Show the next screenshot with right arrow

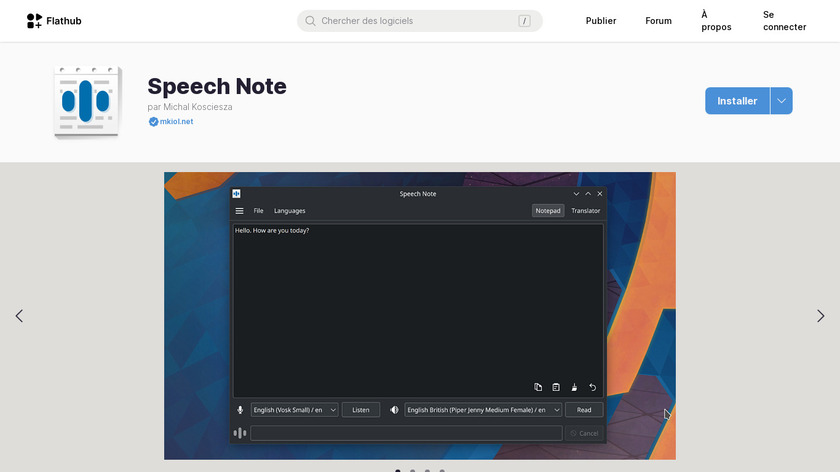[820, 316]
